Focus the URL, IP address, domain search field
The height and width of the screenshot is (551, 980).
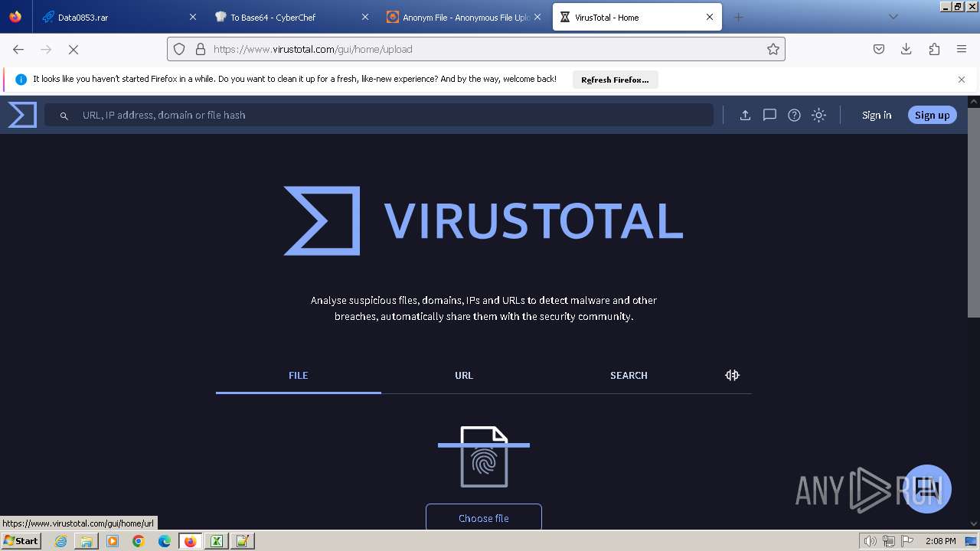[x=379, y=115]
